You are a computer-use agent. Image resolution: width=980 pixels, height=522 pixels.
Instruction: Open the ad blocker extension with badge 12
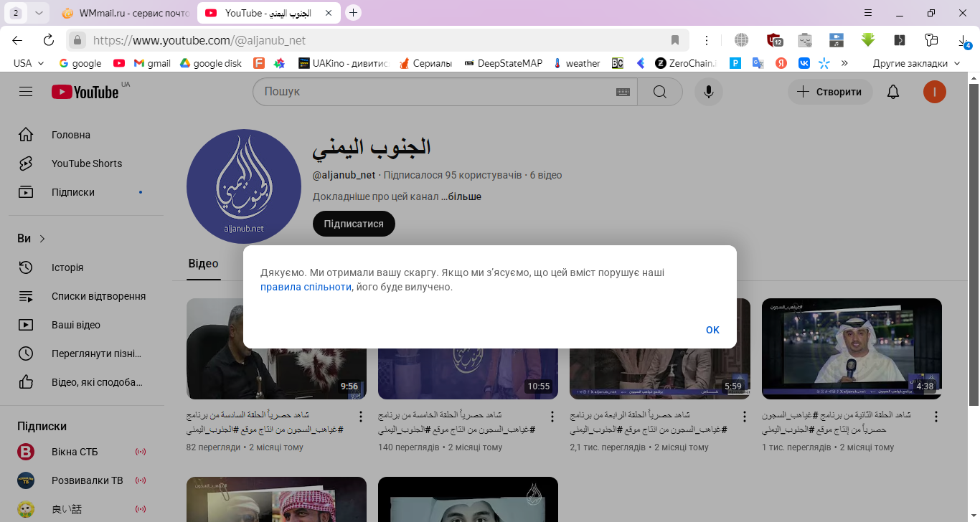(x=774, y=40)
